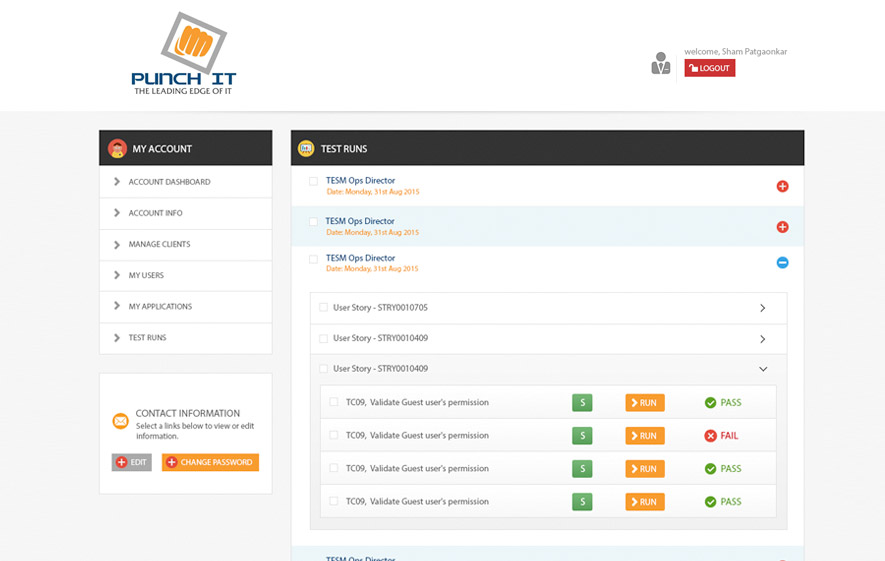Viewport: 885px width, 561px height.
Task: Run the failed TC09 test case
Action: (x=644, y=436)
